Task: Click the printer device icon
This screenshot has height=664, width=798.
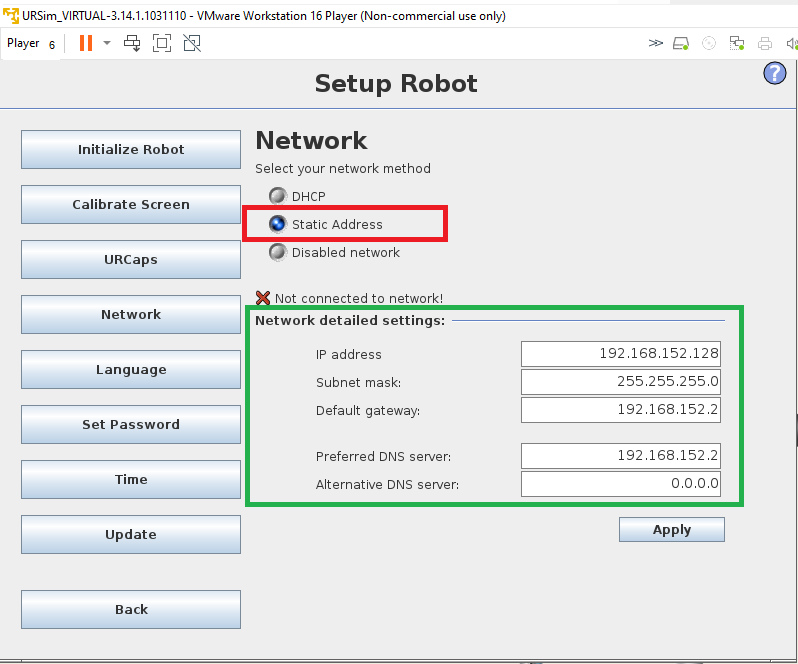Action: [x=764, y=43]
